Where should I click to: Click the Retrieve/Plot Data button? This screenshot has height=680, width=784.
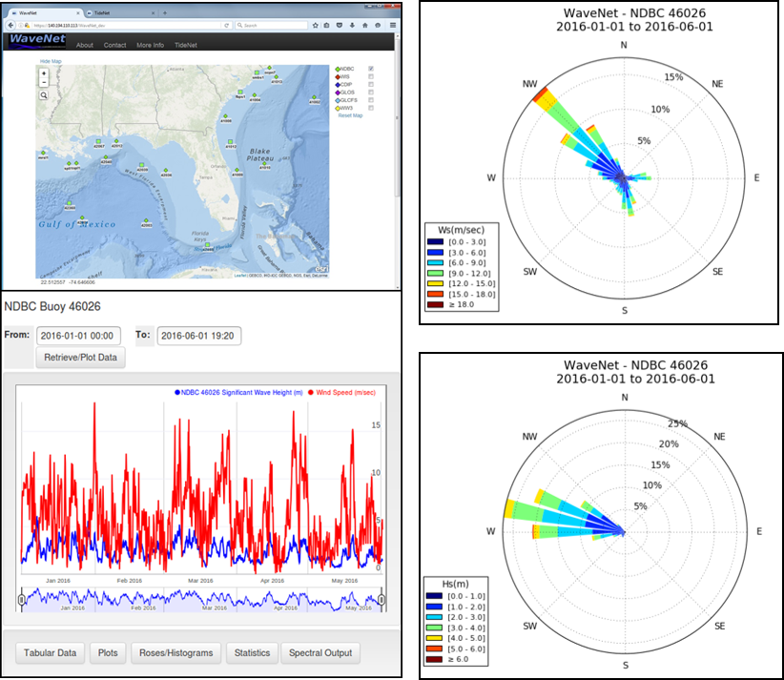pos(80,358)
